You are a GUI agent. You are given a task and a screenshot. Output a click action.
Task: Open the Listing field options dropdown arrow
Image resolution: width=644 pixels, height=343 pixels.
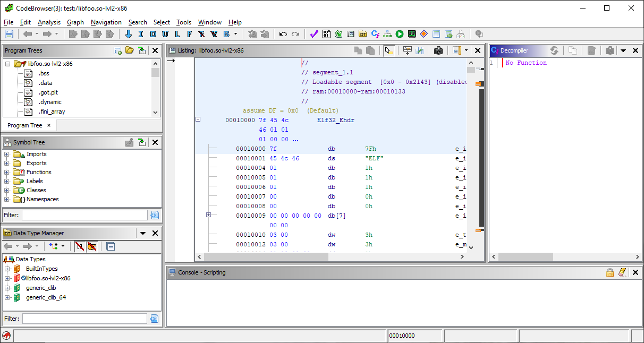[466, 50]
